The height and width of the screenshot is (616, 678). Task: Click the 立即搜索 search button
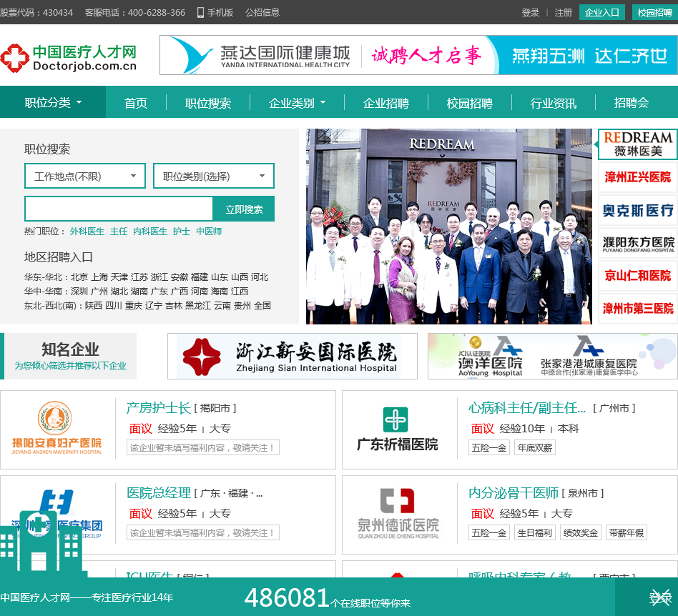tap(244, 209)
